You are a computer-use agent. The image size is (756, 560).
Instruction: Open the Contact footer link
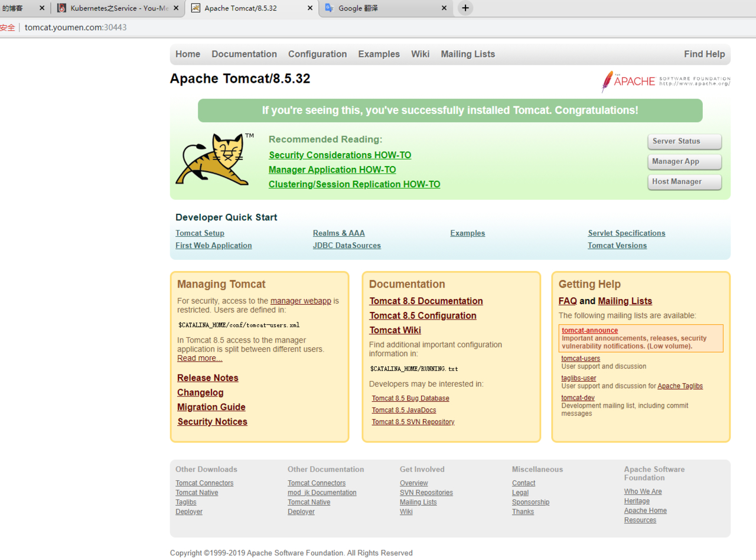tap(523, 483)
